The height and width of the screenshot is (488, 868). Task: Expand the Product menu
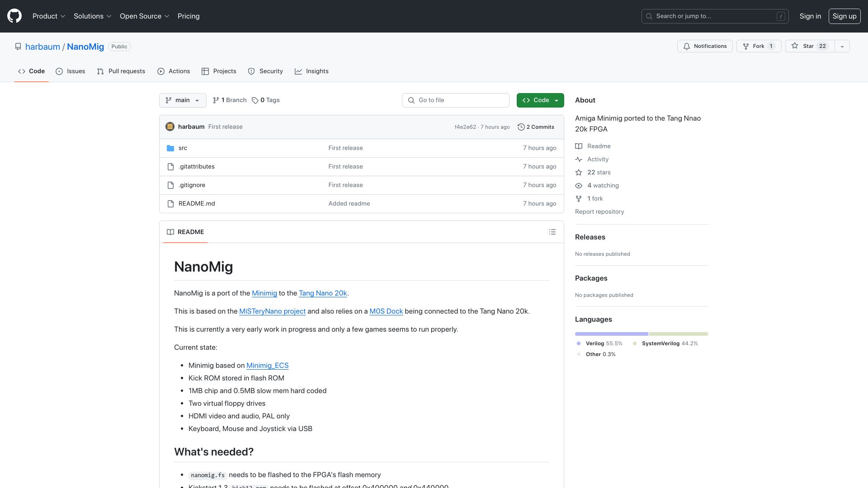tap(49, 16)
